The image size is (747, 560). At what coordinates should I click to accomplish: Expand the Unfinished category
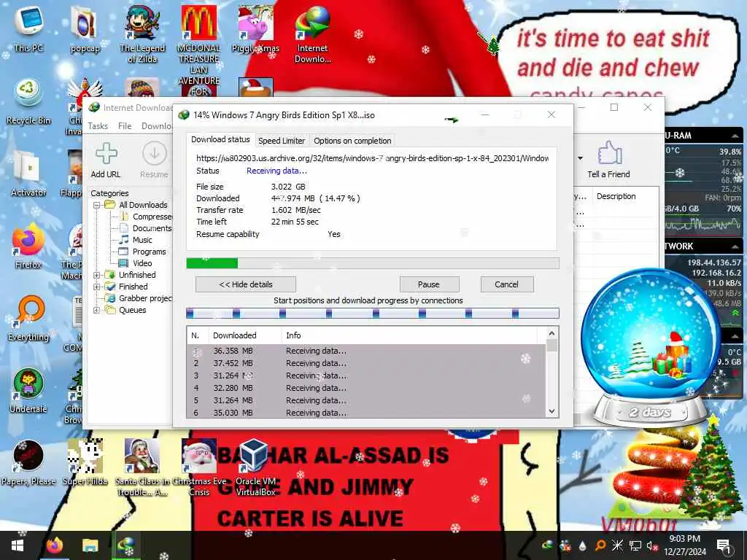pyautogui.click(x=97, y=275)
